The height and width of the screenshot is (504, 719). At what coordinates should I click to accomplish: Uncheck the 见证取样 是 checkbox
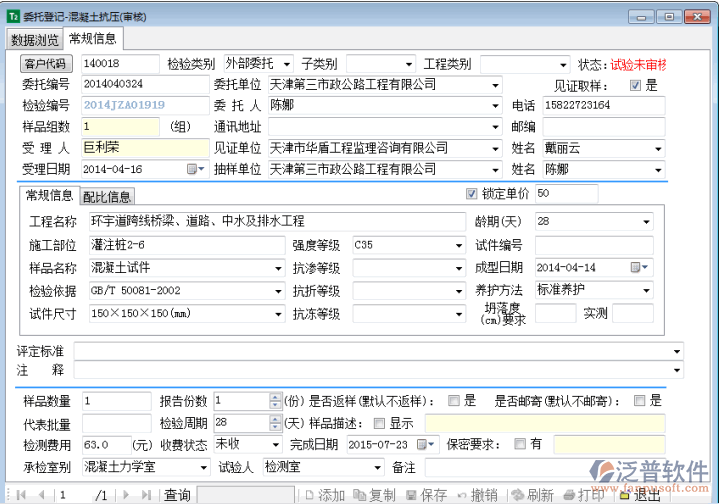point(636,85)
